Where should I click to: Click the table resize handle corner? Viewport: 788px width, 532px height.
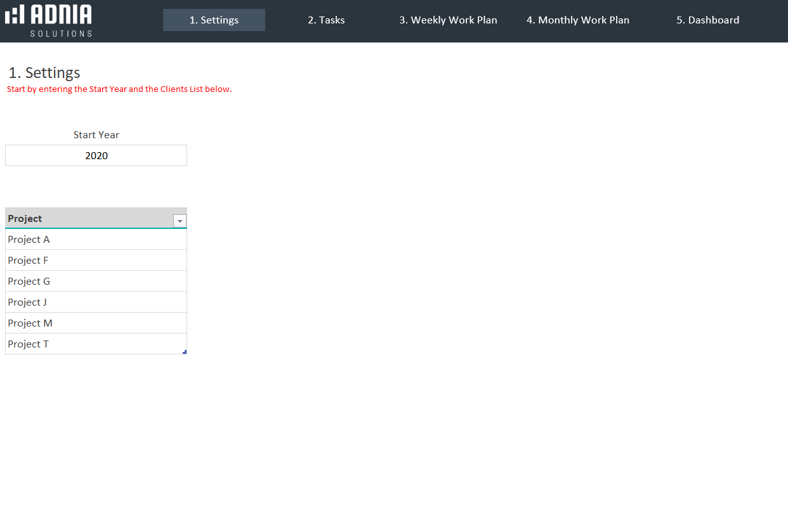pyautogui.click(x=185, y=352)
